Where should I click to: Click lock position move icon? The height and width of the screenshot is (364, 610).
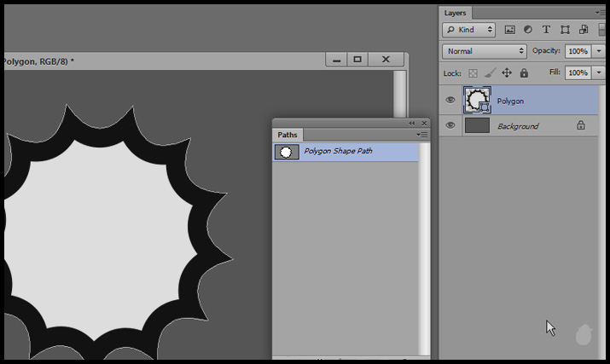(x=507, y=73)
